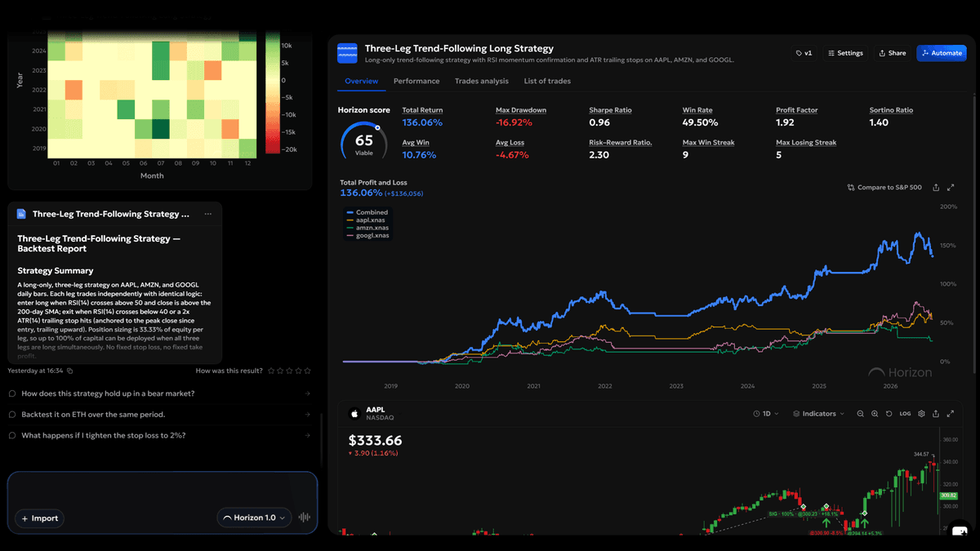Viewport: 980px width, 551px height.
Task: Open AAPL chart settings gear
Action: (922, 414)
